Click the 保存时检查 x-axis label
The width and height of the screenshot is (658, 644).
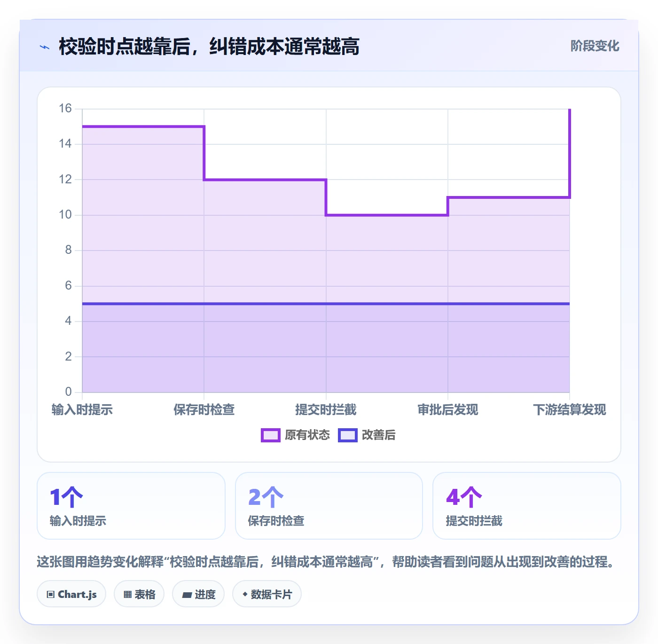pyautogui.click(x=204, y=410)
